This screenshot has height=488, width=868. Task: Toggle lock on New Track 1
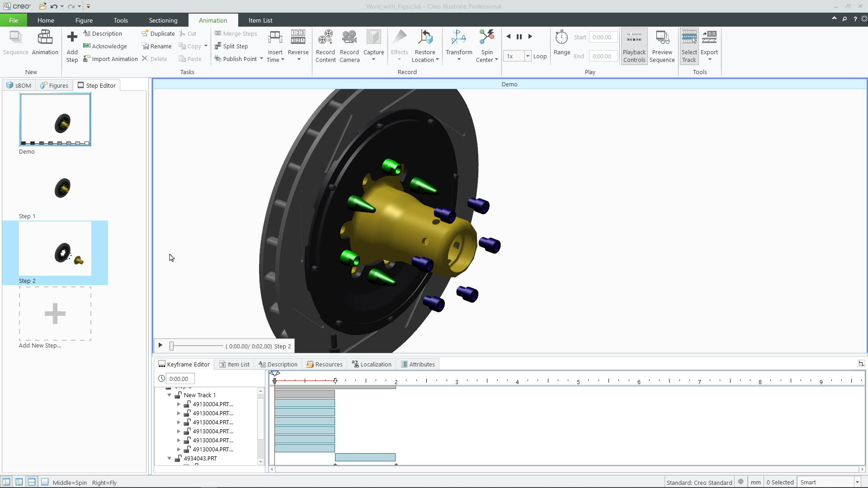[178, 395]
